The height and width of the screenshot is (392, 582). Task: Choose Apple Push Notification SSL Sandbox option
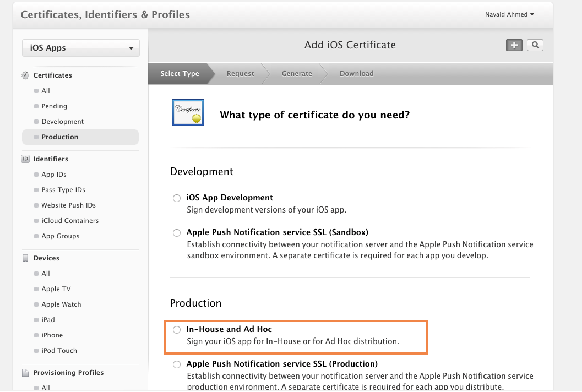click(177, 233)
